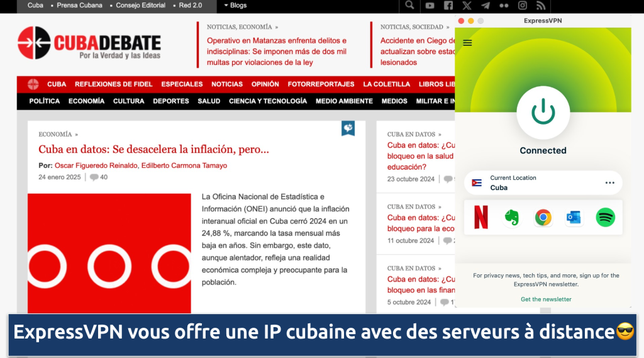This screenshot has height=358, width=644.
Task: Open MEDIO AMBIENTE section
Action: pos(344,101)
